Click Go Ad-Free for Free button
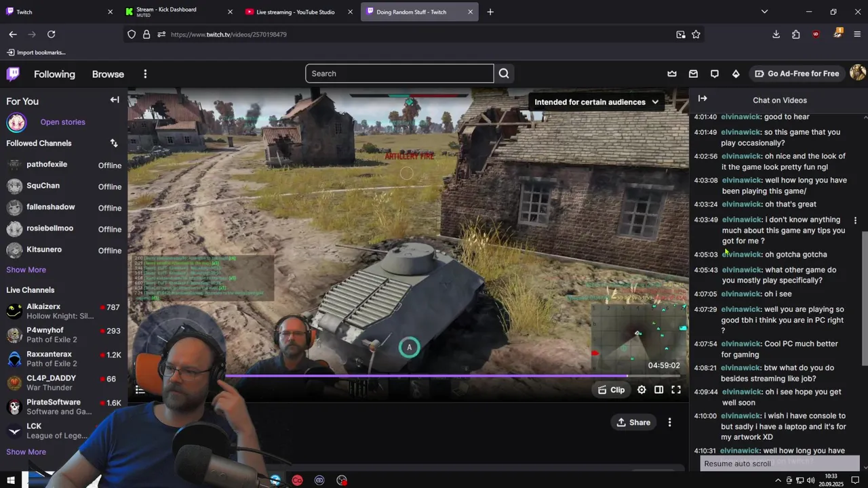The height and width of the screenshot is (488, 868). (797, 73)
